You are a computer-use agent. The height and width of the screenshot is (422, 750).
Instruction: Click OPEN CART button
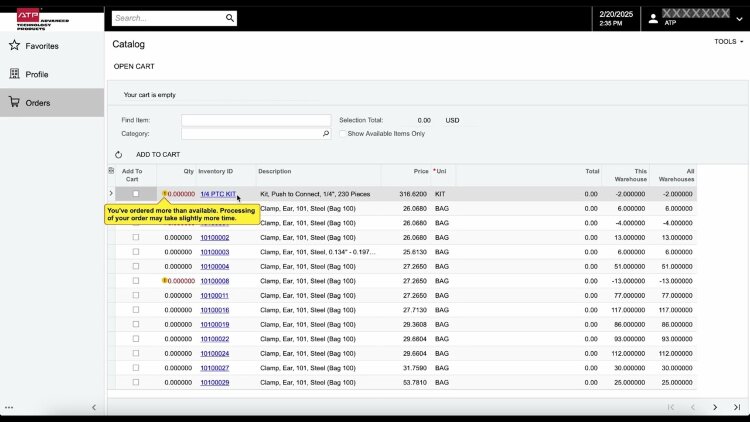pyautogui.click(x=134, y=67)
